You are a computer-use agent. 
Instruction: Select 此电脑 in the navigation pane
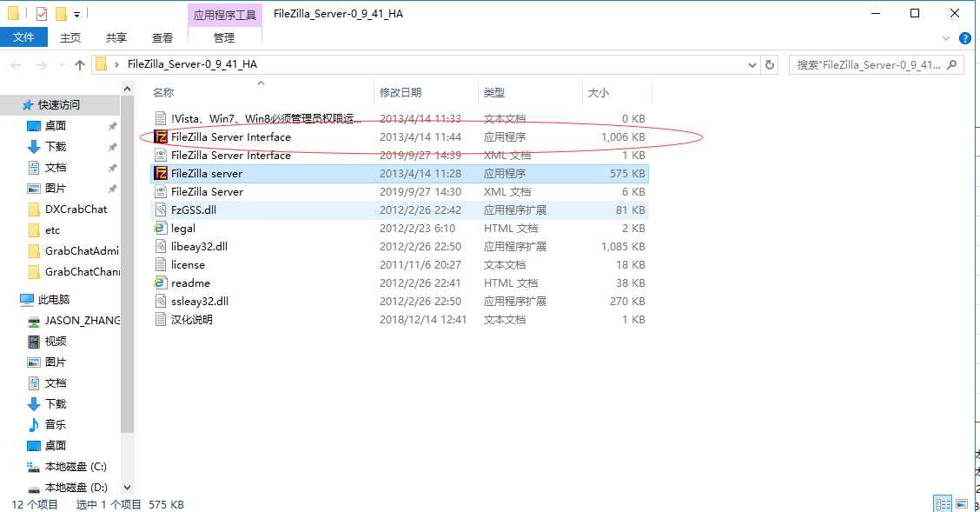53,299
